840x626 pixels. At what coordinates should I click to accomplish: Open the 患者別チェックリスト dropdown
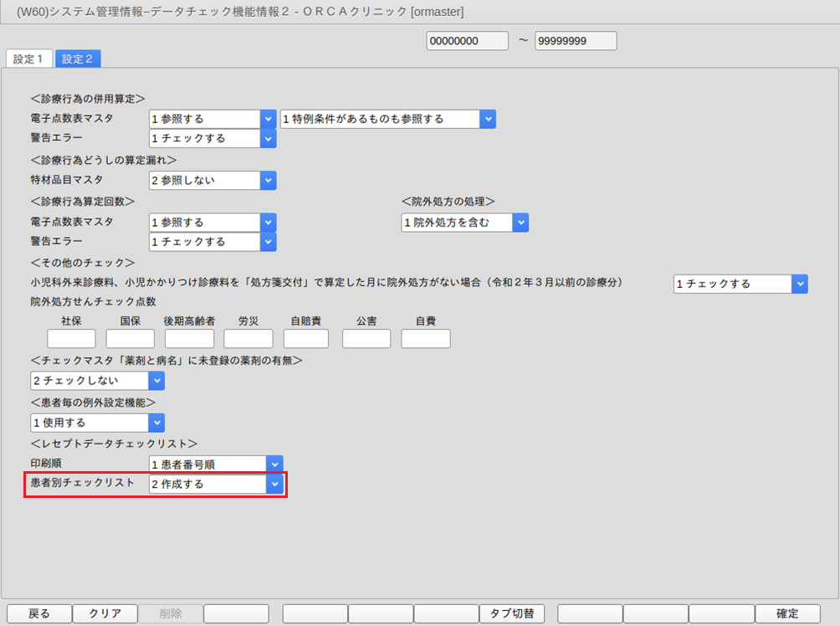coord(274,484)
